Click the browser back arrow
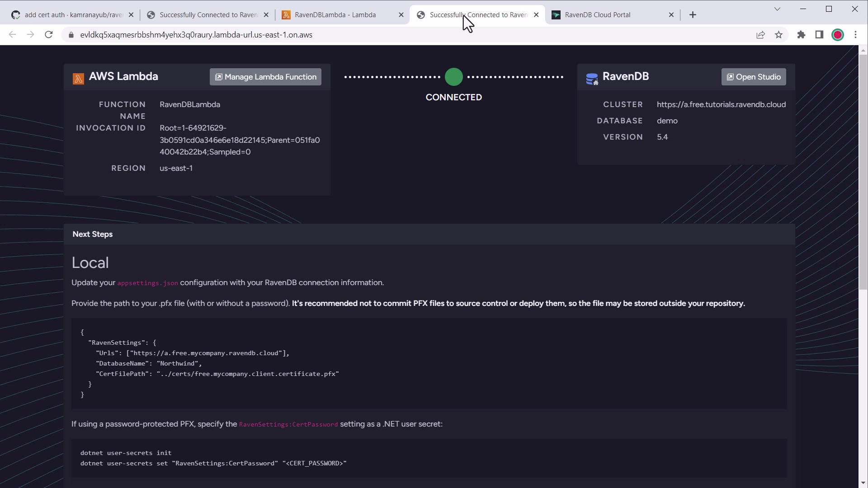This screenshot has height=488, width=868. [12, 35]
